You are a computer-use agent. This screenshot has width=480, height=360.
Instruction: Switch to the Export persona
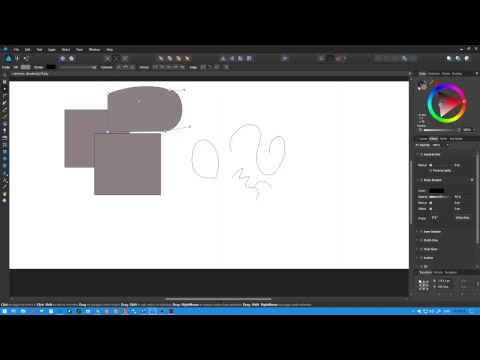point(26,58)
